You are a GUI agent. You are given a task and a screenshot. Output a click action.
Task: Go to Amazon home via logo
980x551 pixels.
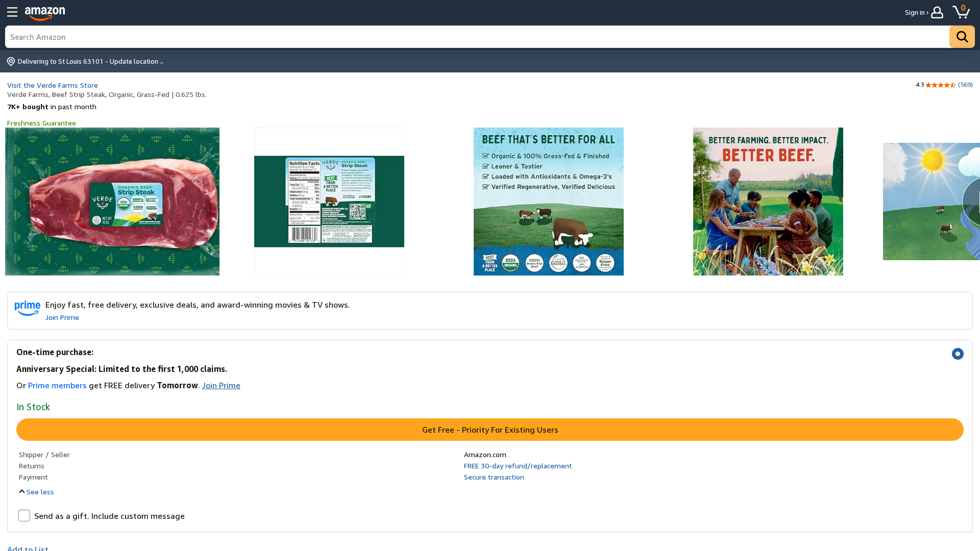point(45,13)
